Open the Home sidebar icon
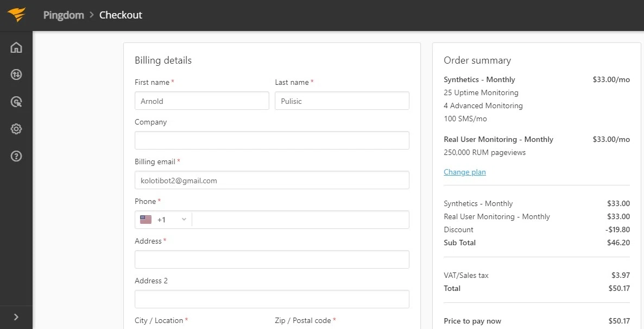Screen dimensions: 644x329 click(16, 47)
